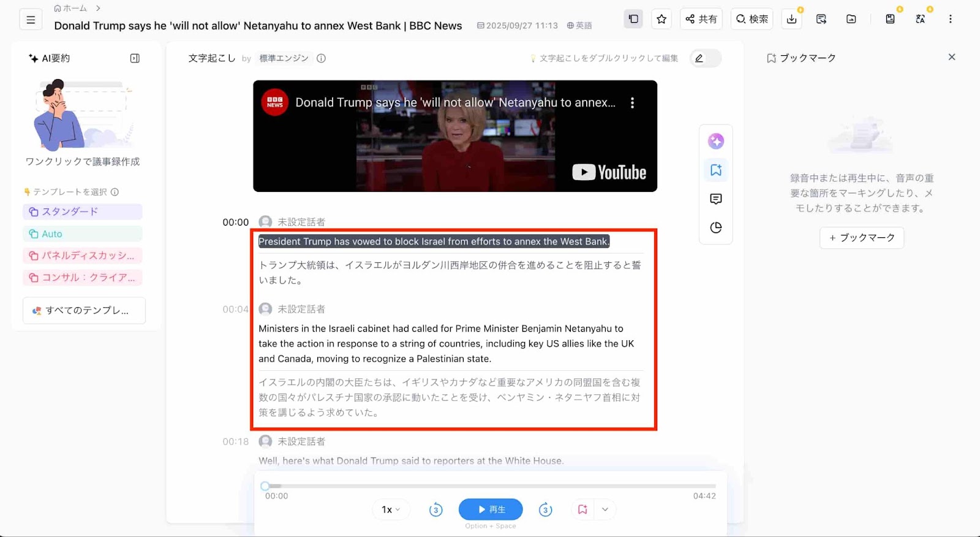Click the Ministers in the Israeli cabinet paragraph
980x537 pixels.
(447, 343)
